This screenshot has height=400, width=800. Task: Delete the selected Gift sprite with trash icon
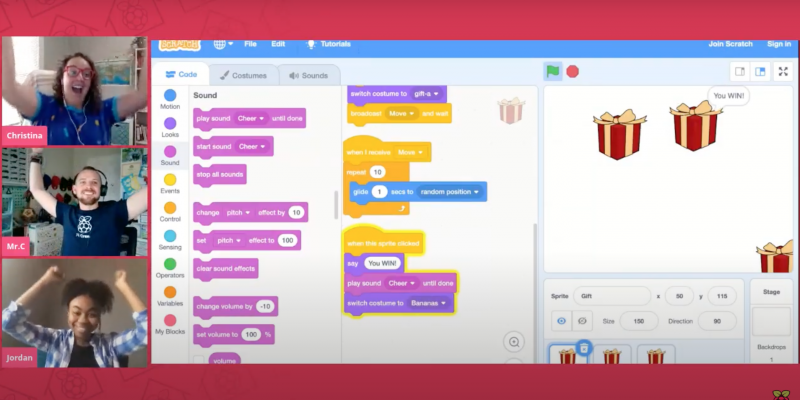[x=584, y=348]
